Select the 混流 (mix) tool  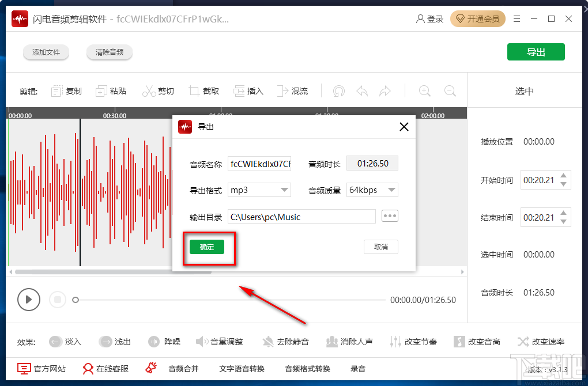coord(293,90)
